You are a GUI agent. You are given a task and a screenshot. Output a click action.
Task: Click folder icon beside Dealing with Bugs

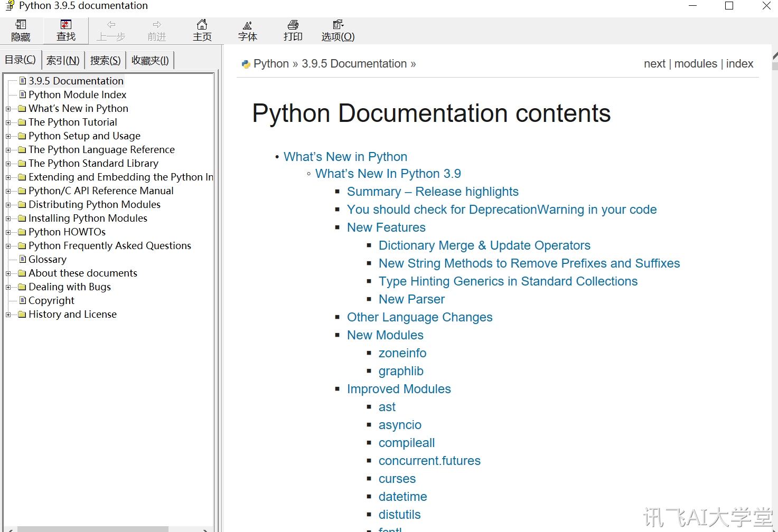pos(22,287)
